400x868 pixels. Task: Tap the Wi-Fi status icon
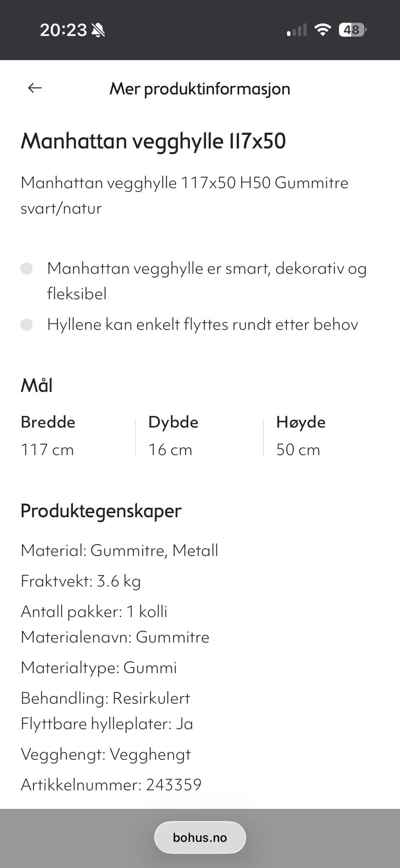[x=322, y=29]
